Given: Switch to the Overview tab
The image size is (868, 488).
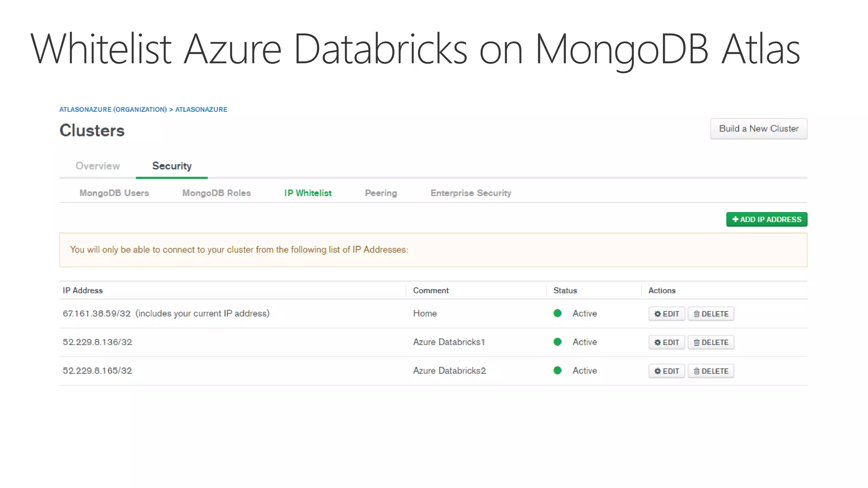Looking at the screenshot, I should pyautogui.click(x=97, y=166).
